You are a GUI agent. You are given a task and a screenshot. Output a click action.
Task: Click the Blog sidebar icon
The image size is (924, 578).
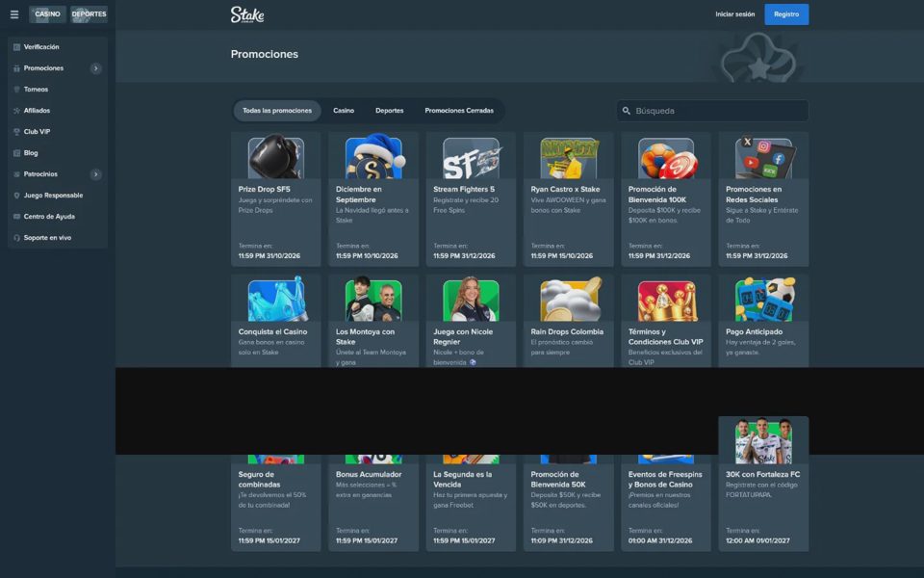point(16,153)
